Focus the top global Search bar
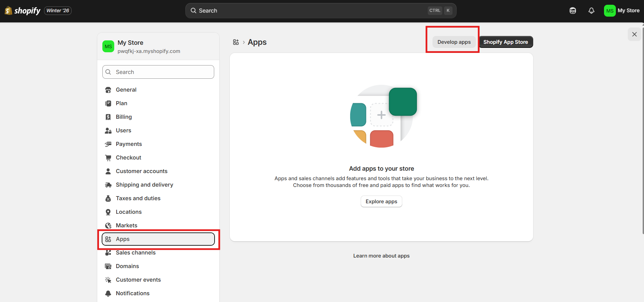644x302 pixels. [321, 11]
